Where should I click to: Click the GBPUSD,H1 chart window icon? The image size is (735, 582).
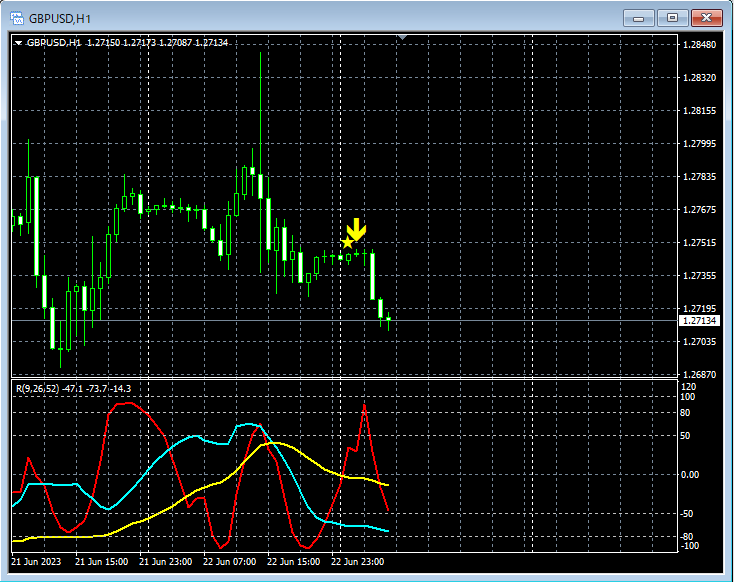pyautogui.click(x=17, y=18)
